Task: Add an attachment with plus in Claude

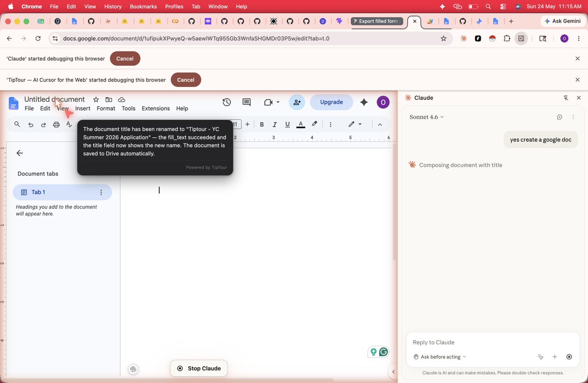Action: click(555, 357)
